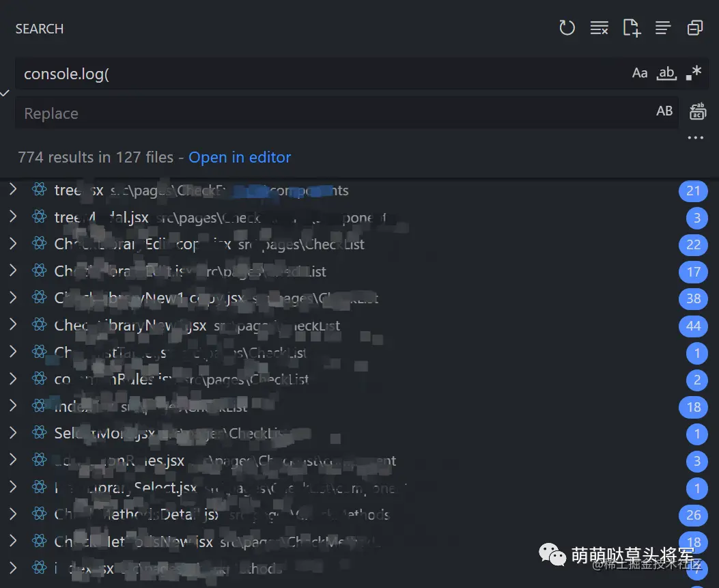719x588 pixels.
Task: Click the 17 results count badge
Action: tap(693, 272)
